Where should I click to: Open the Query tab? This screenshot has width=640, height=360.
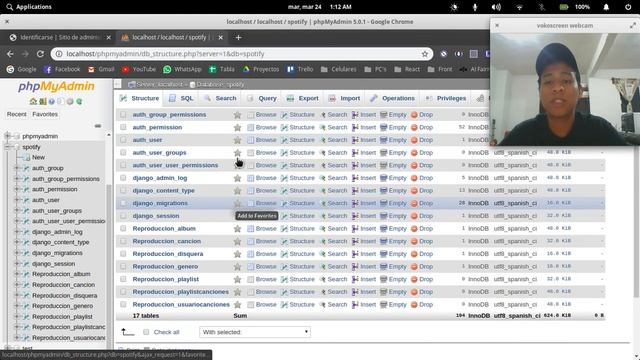coord(262,98)
